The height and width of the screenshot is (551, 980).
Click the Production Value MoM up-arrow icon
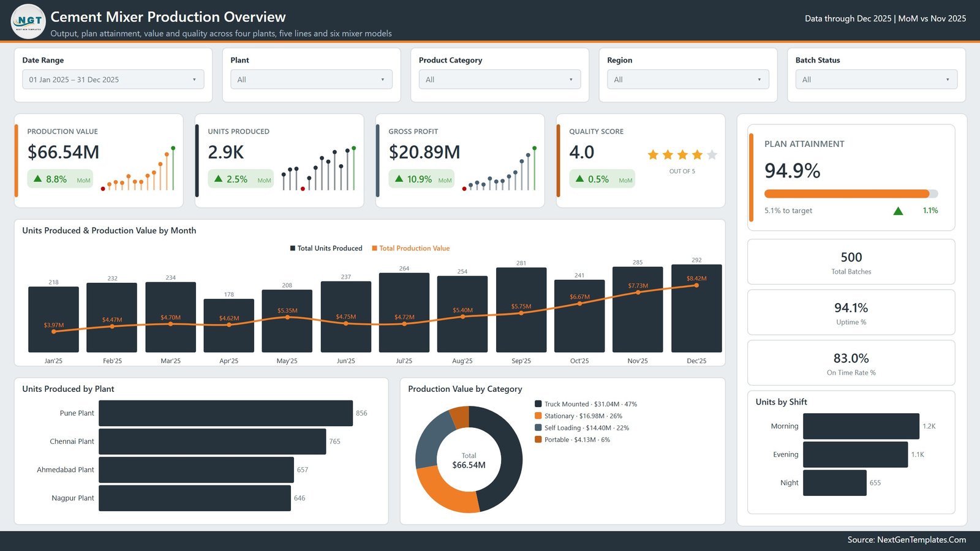coord(38,179)
